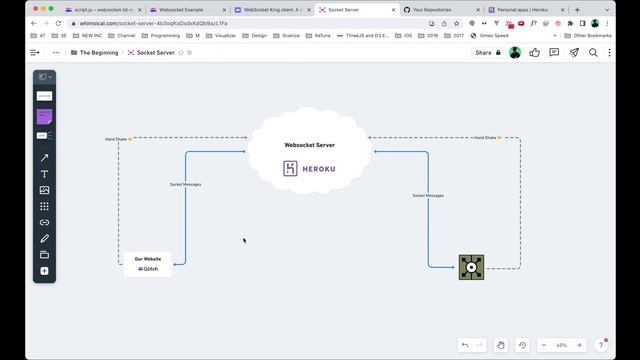The height and width of the screenshot is (360, 640).
Task: Click the whimsical.com address bar
Action: point(245,24)
